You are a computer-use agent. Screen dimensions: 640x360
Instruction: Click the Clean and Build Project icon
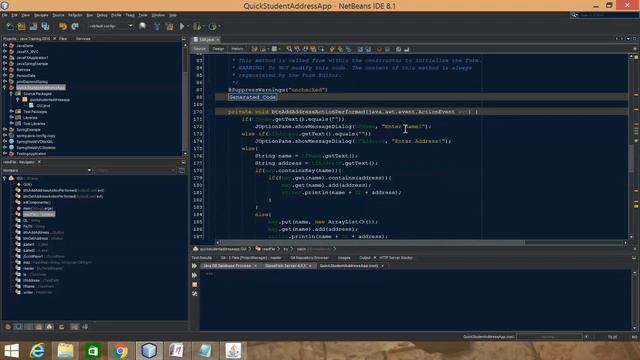pyautogui.click(x=169, y=27)
